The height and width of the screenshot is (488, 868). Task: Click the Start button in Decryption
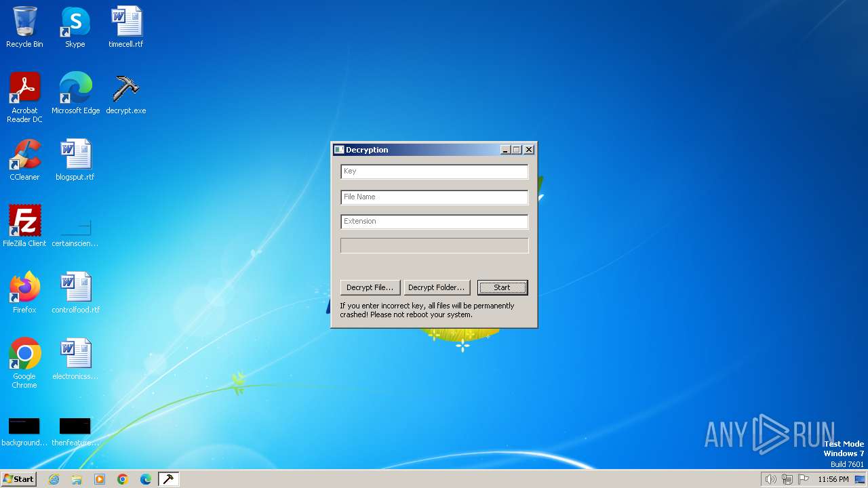[502, 287]
